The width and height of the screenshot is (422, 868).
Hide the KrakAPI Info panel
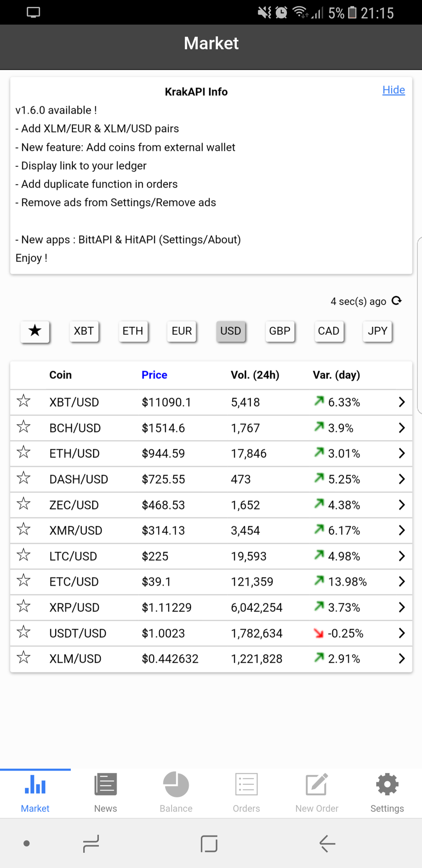[394, 90]
